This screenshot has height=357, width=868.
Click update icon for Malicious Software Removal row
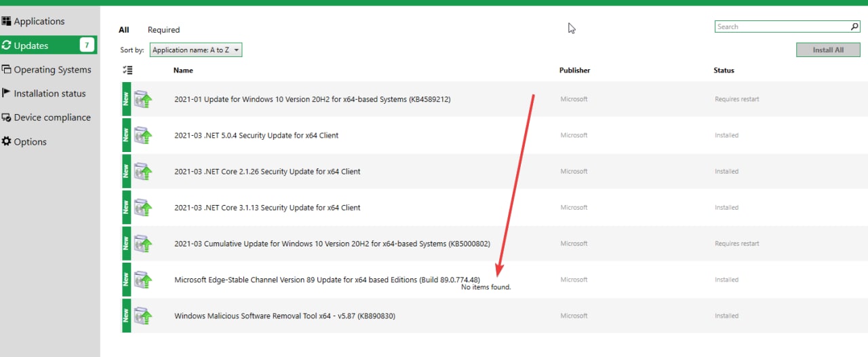pos(142,315)
